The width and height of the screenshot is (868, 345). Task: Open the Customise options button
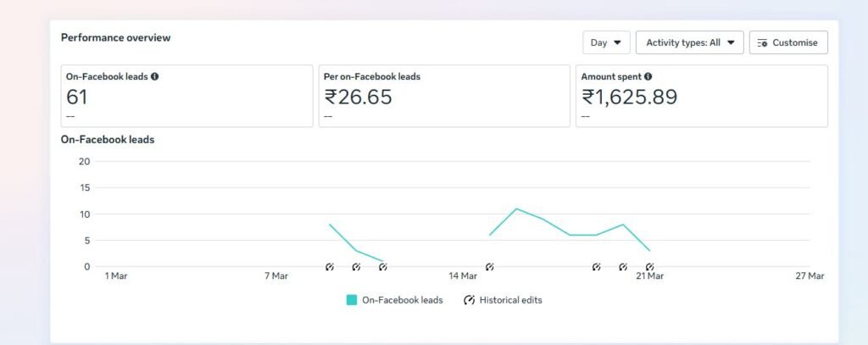click(788, 42)
